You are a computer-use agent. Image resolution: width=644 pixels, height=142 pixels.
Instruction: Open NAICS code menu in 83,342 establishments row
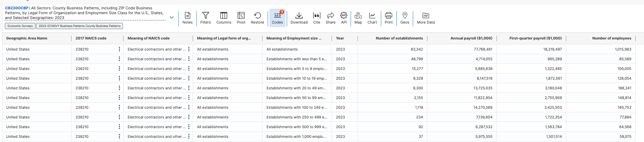(119, 49)
